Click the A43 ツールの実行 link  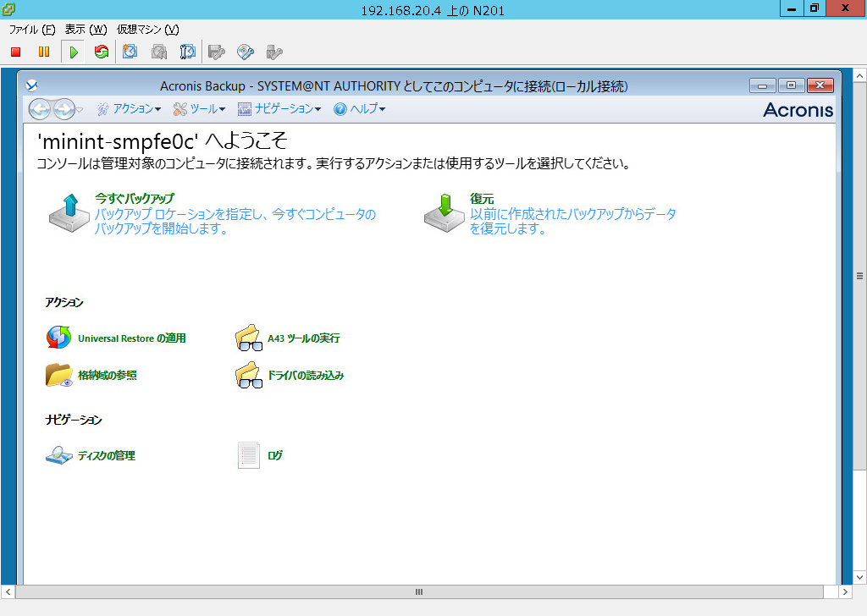(304, 338)
